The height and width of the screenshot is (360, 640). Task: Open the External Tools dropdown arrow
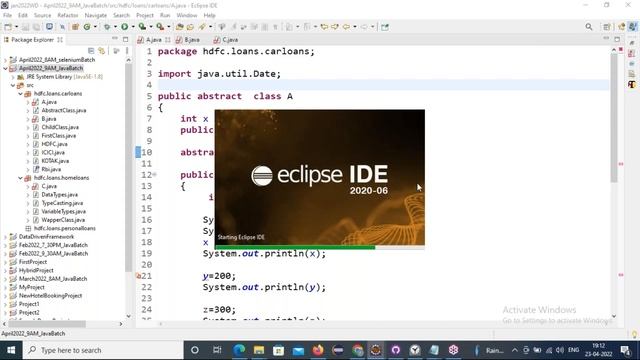(169, 27)
